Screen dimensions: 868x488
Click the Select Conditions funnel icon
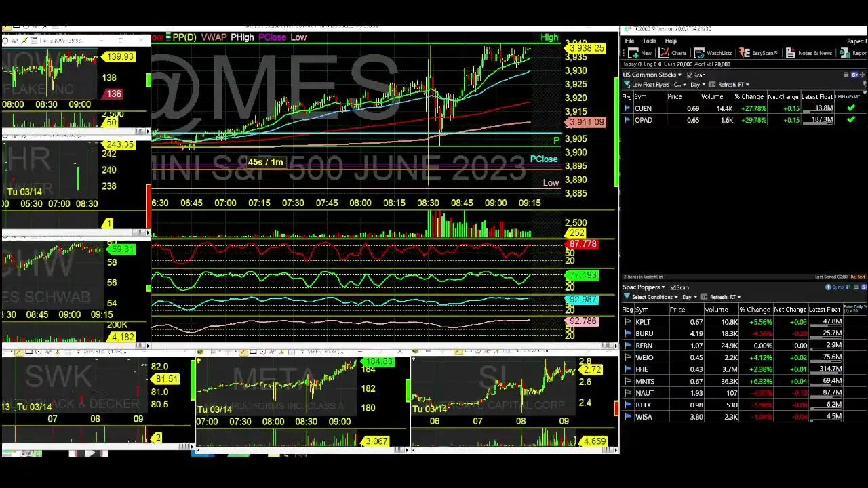click(627, 297)
